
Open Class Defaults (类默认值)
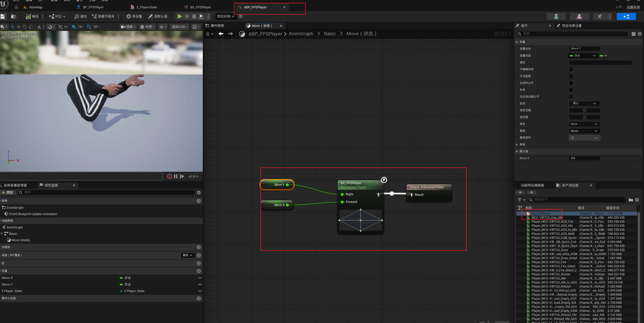158,16
